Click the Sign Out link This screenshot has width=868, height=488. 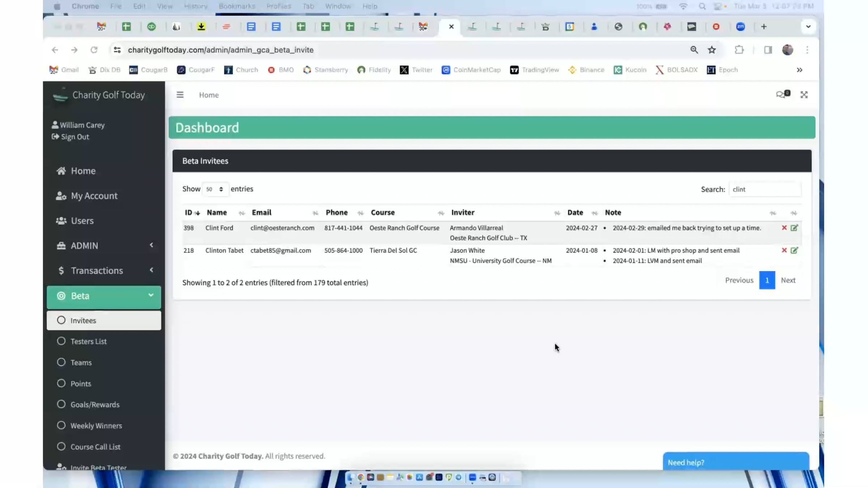click(75, 137)
